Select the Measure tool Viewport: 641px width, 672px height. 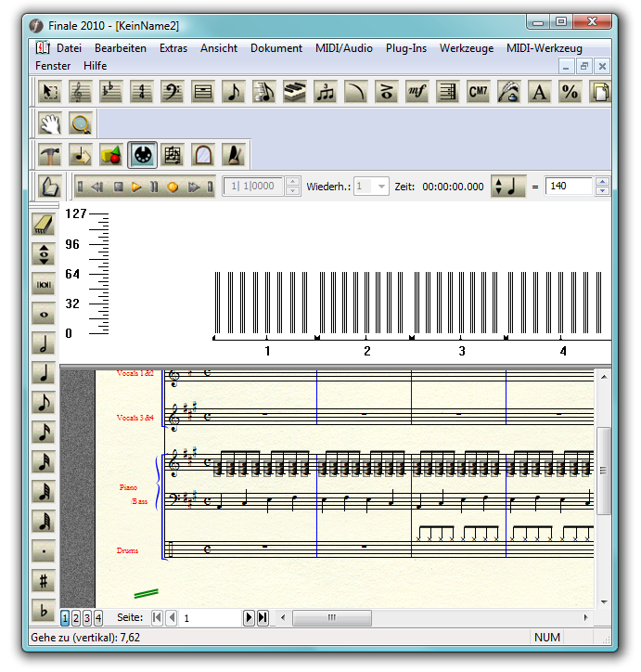point(202,92)
